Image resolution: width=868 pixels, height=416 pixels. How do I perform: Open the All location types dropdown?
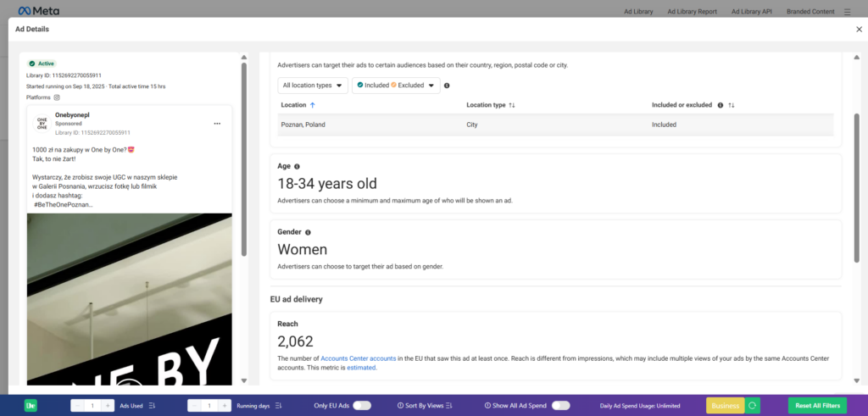(x=313, y=86)
